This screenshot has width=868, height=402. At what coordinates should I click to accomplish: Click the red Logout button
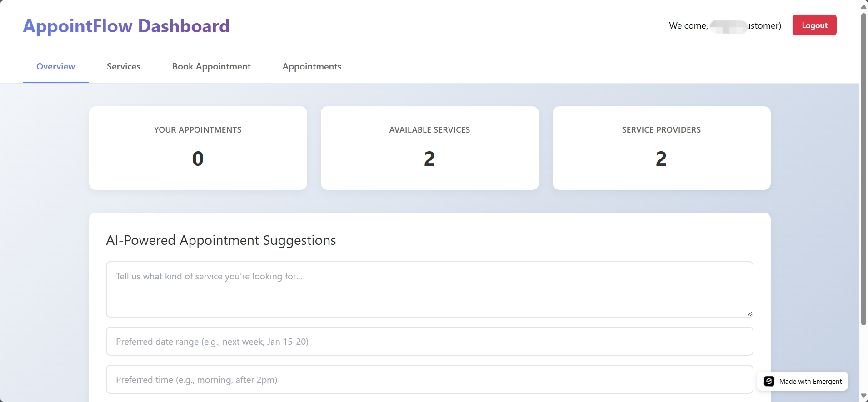click(x=814, y=25)
